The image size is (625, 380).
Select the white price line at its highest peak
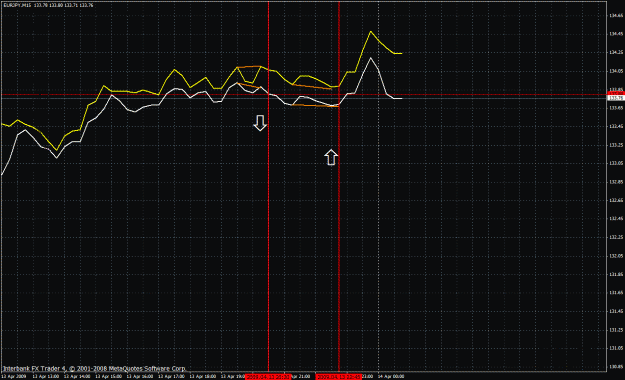coord(371,58)
